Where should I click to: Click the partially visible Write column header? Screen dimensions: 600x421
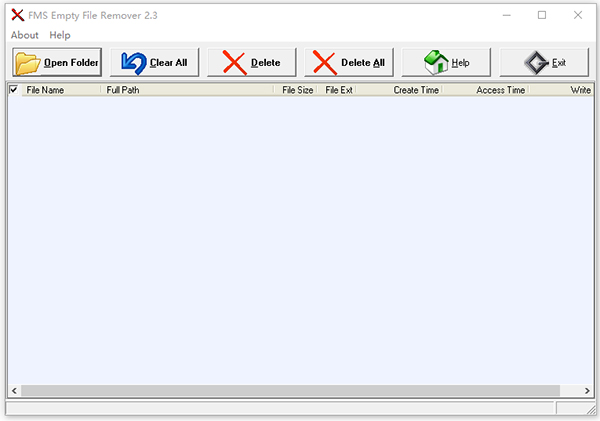561,90
